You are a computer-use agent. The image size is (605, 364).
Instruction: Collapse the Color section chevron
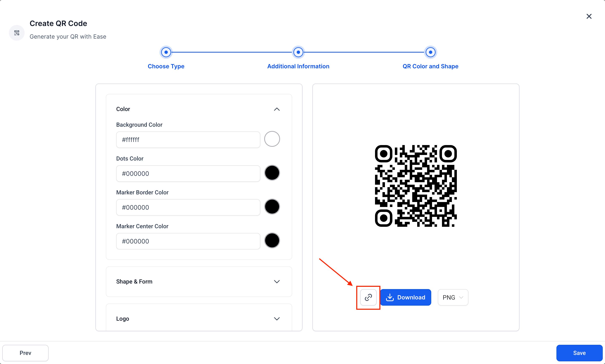[277, 109]
